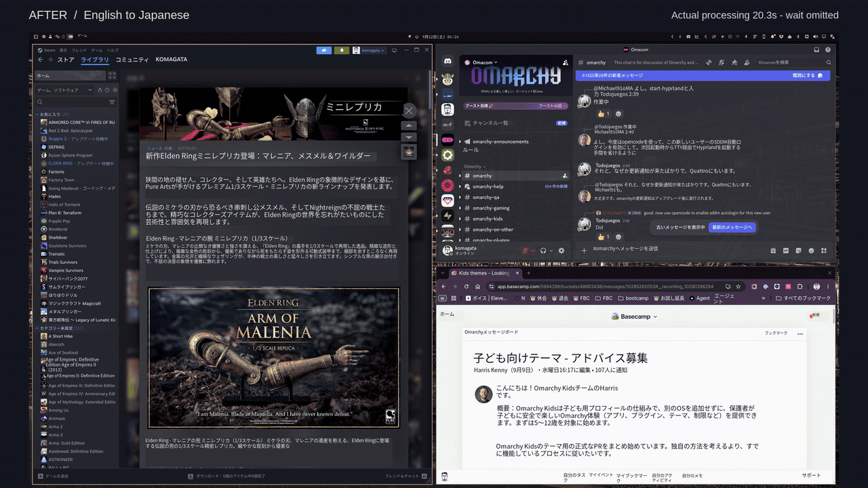868x488 pixels.
Task: Open Discord direct messages home icon
Action: 448,62
